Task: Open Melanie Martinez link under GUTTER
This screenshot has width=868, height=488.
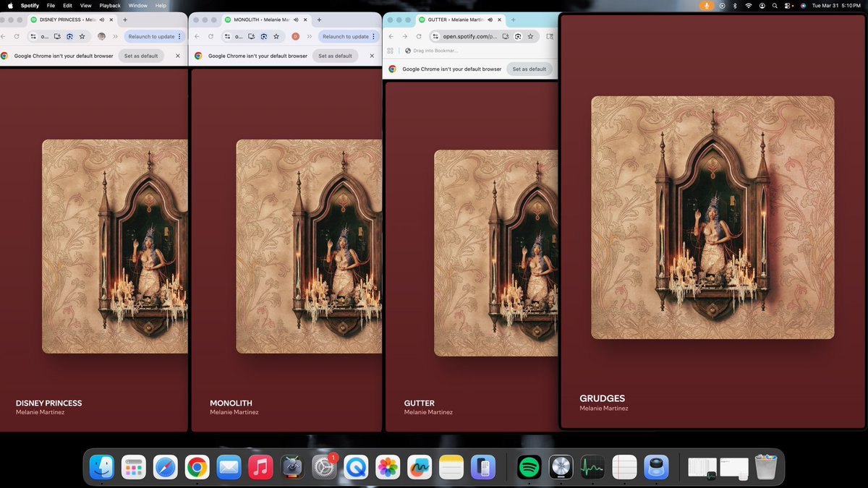Action: tap(428, 412)
